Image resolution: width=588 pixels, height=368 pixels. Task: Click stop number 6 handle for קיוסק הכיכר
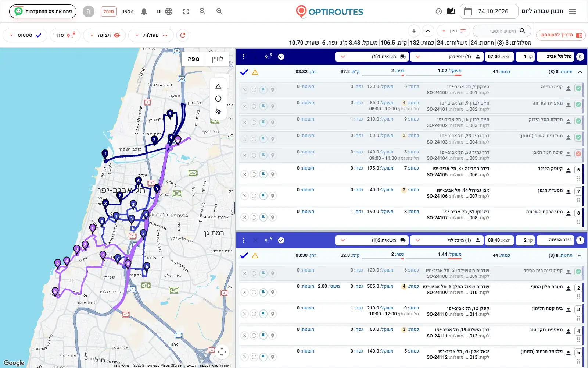(x=578, y=170)
